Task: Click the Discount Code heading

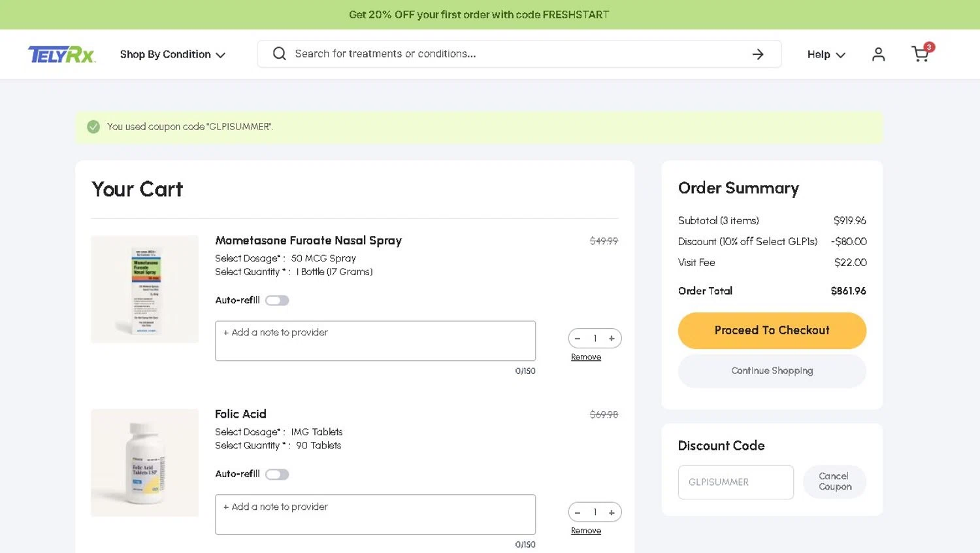Action: (721, 446)
